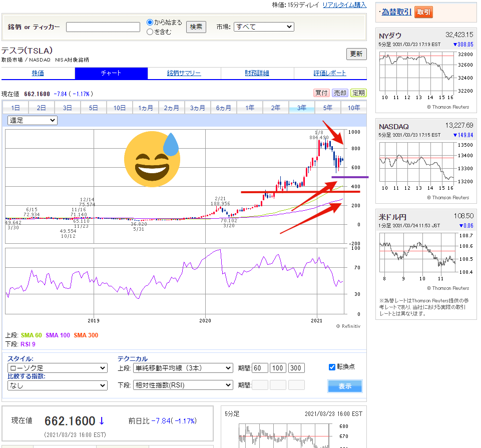Image resolution: width=481 pixels, height=448 pixels.
Task: Select the 3日 chart period
Action: [x=68, y=108]
